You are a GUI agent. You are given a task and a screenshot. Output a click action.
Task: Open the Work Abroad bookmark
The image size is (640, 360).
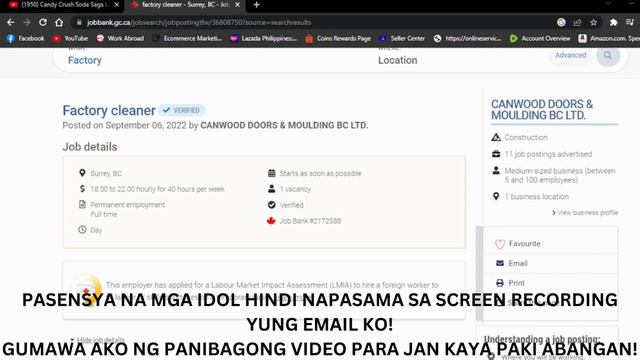[120, 38]
